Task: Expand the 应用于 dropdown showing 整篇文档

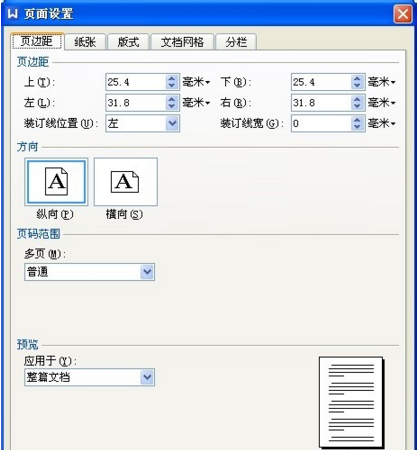Action: 147,377
